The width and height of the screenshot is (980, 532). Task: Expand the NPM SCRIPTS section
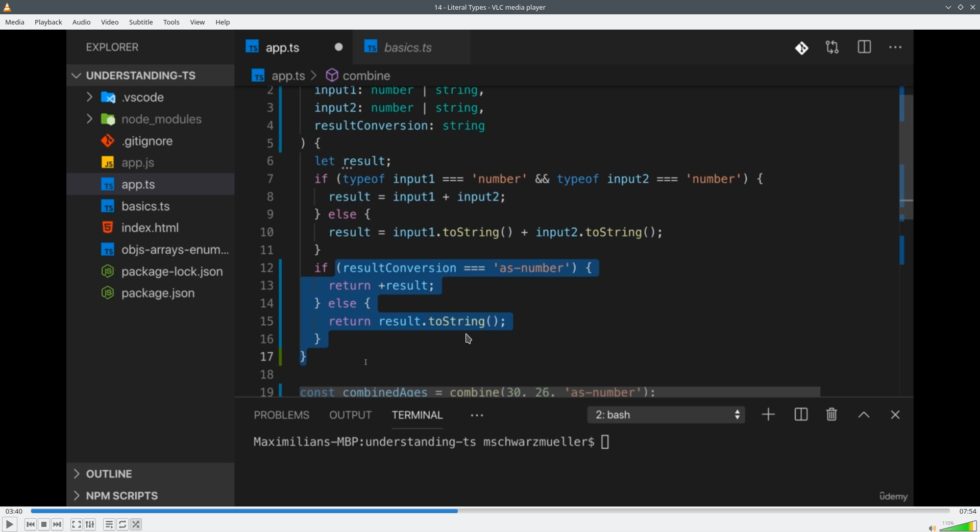(x=150, y=496)
